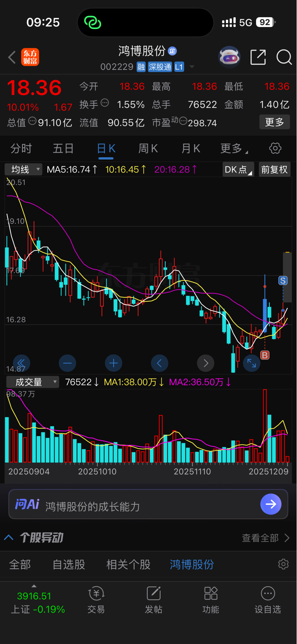Viewport: 297px width, 644px height.
Task: Open the 功能 features menu
Action: [x=211, y=600]
